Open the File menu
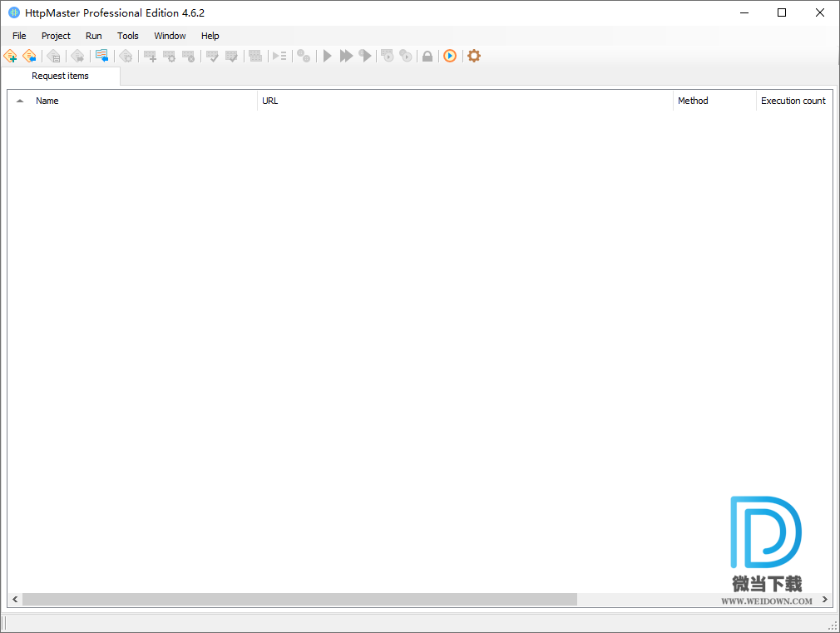 point(19,36)
